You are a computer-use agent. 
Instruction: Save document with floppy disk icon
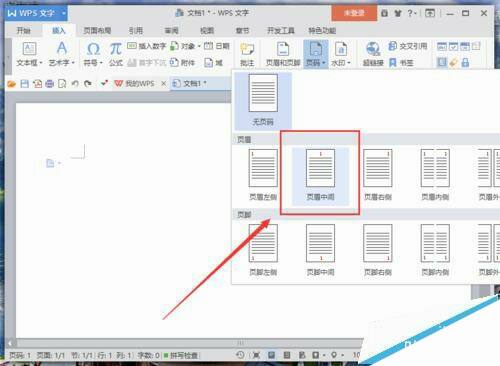25,84
